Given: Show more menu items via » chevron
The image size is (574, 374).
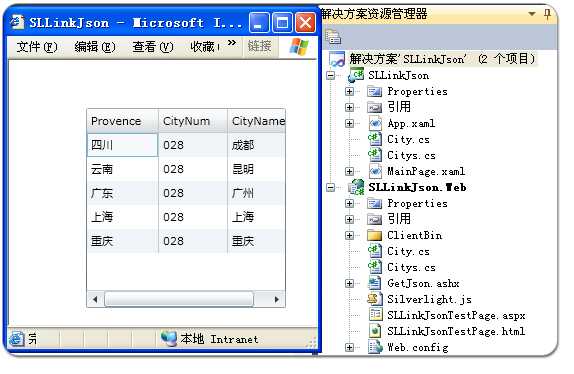Looking at the screenshot, I should coord(231,43).
